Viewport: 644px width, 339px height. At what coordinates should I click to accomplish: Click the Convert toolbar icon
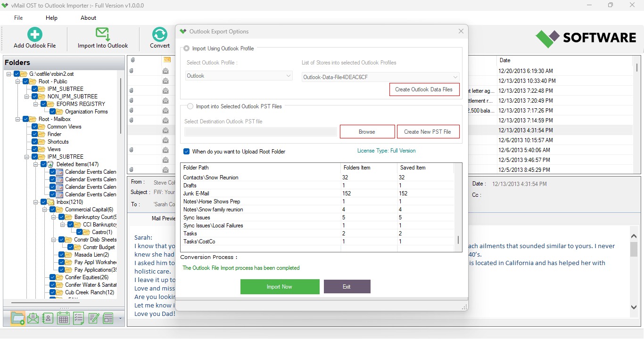pos(160,34)
